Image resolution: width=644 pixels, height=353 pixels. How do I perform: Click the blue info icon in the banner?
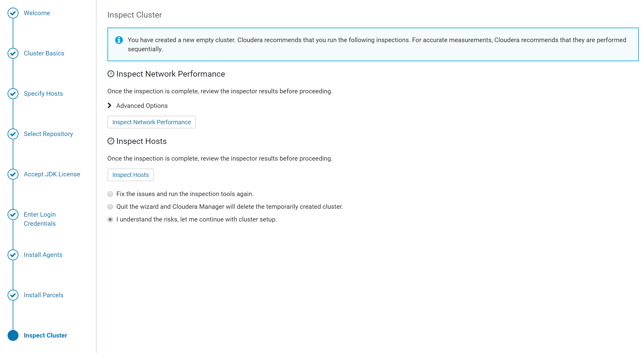pos(119,40)
